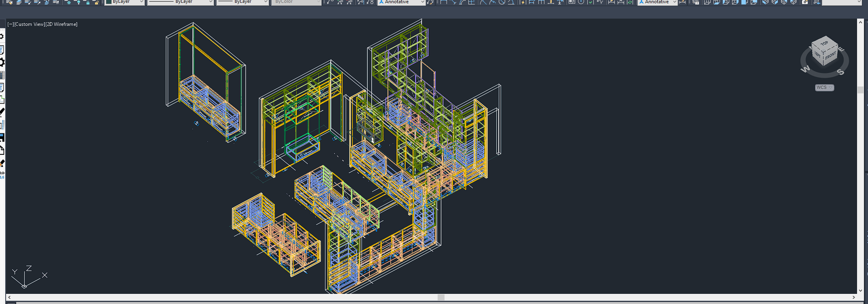The width and height of the screenshot is (868, 304).
Task: Switch to SW Isometric view
Action: tap(765, 2)
